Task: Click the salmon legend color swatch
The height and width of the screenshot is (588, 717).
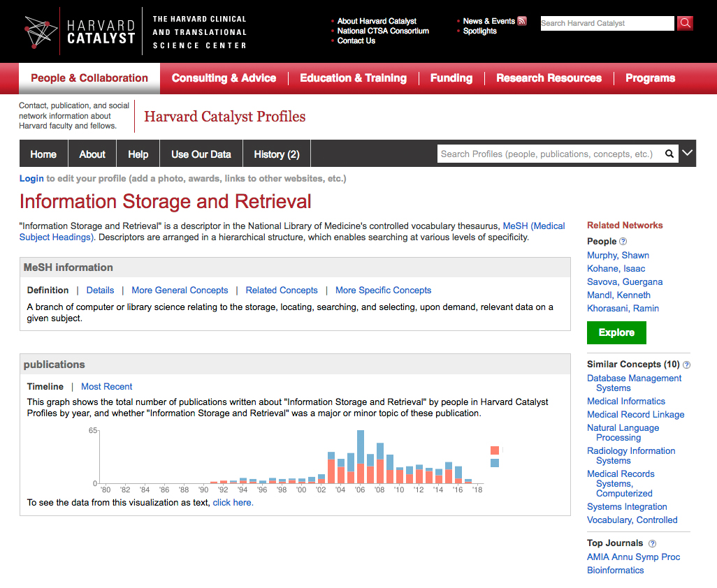Action: tap(494, 450)
